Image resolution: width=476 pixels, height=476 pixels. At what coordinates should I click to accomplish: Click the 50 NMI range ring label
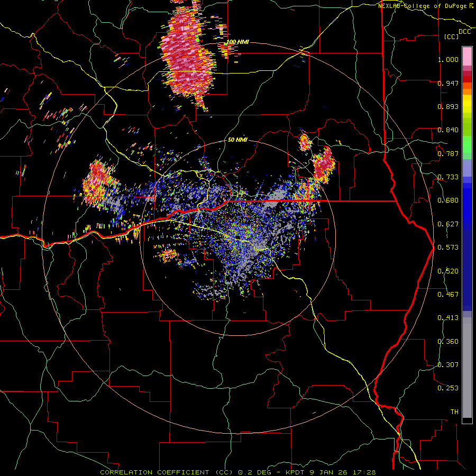pyautogui.click(x=237, y=140)
